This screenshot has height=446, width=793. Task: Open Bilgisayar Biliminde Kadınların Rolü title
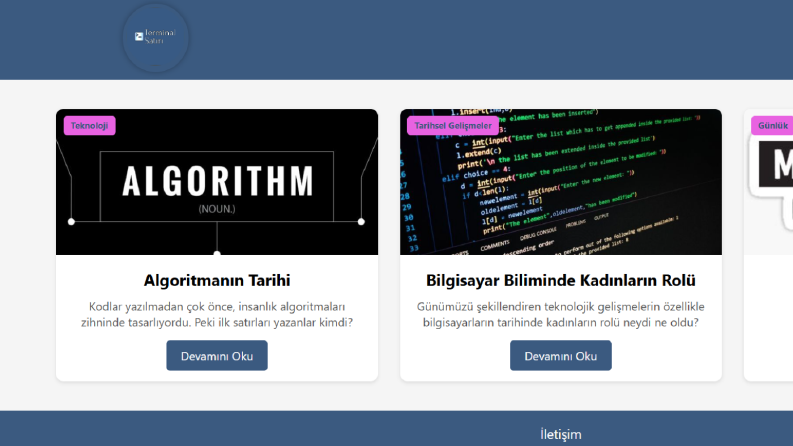point(561,280)
